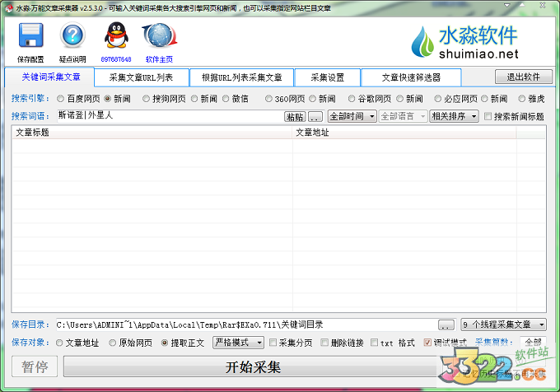Select the 必应网页 radio option
560x392 pixels.
pos(438,99)
